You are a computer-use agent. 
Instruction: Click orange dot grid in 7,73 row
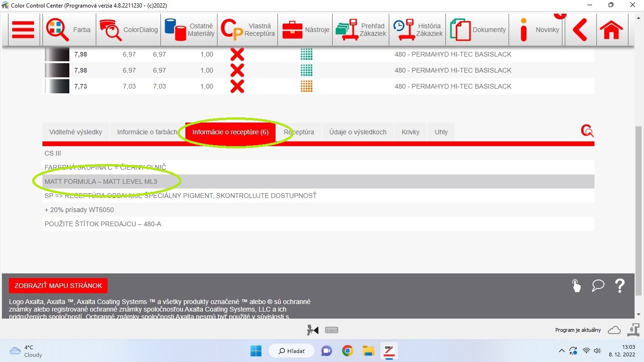click(x=307, y=86)
